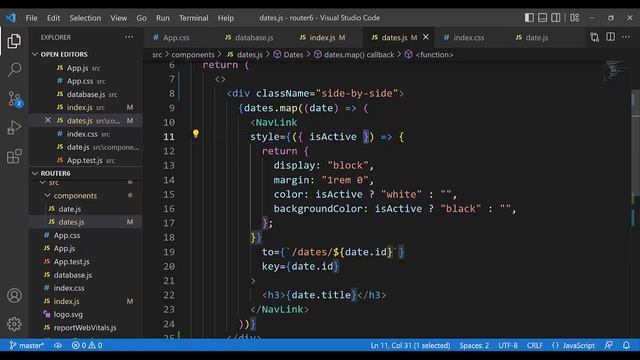Open the Edit menu
Viewport: 640px width, 360px height.
pyautogui.click(x=53, y=18)
